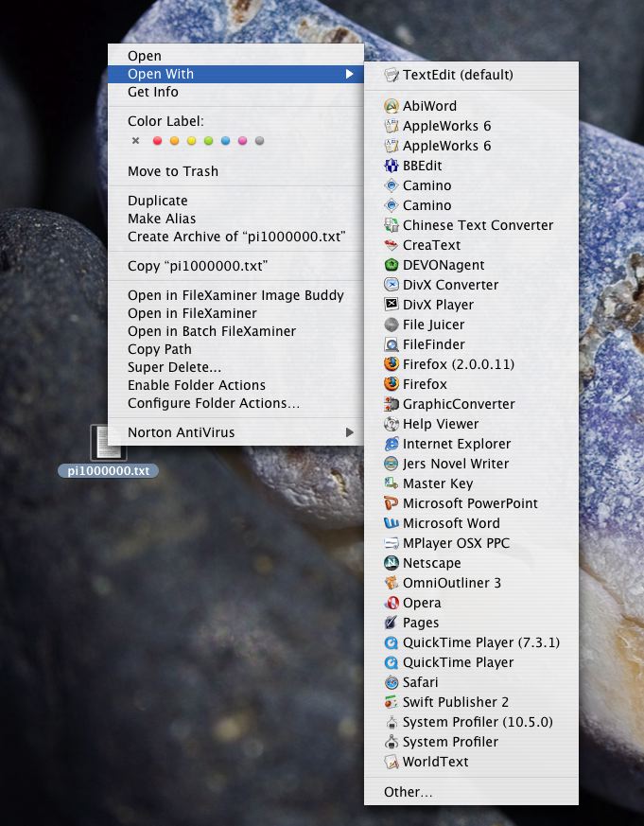The width and height of the screenshot is (644, 826).
Task: Remove color label with the X button
Action: click(x=136, y=141)
